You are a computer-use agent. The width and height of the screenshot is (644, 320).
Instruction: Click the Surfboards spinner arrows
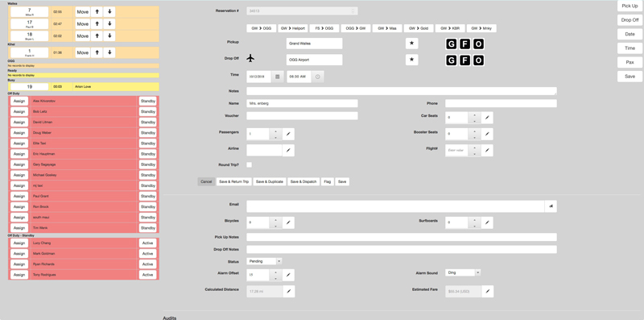coord(474,222)
